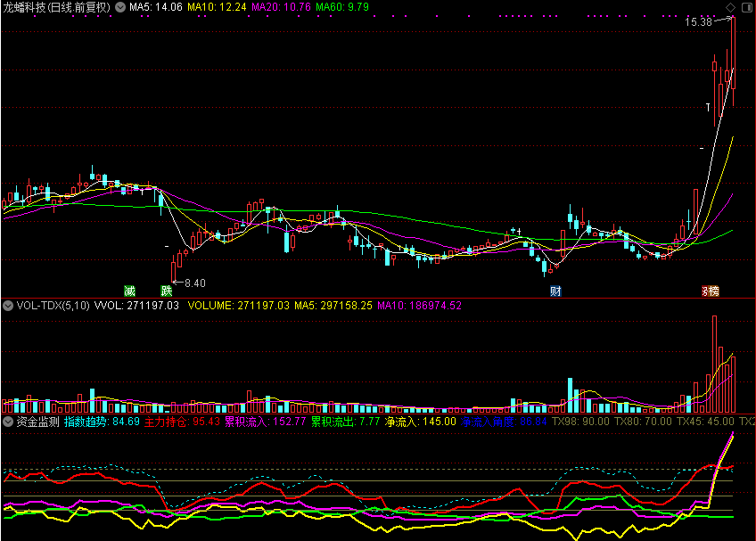
Task: Click the 净流入: 145.00 label
Action: click(x=421, y=422)
